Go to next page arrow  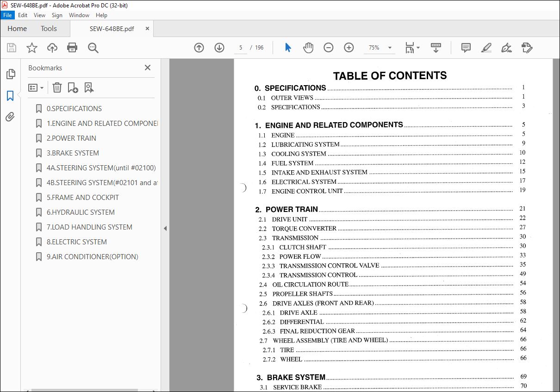pyautogui.click(x=219, y=48)
